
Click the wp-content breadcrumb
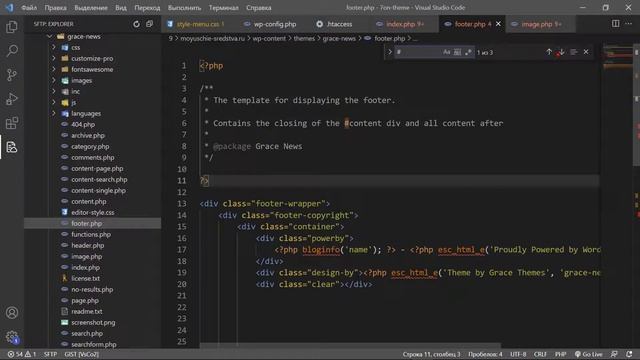269,38
